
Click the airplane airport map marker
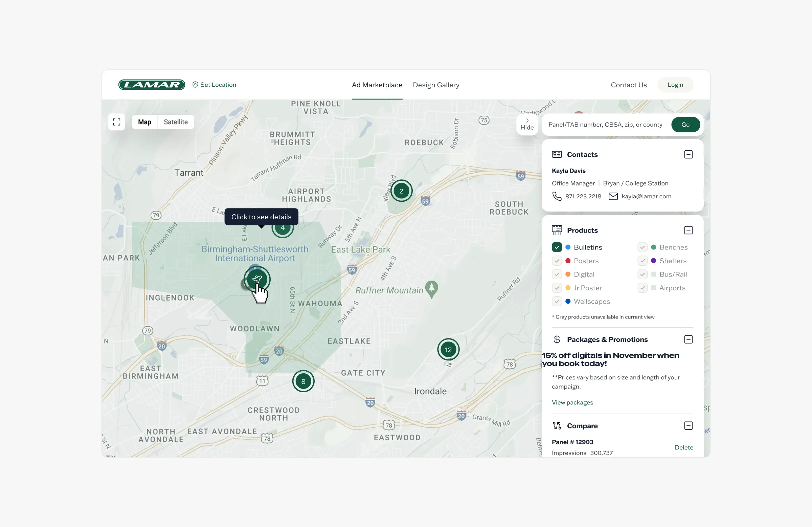click(257, 279)
